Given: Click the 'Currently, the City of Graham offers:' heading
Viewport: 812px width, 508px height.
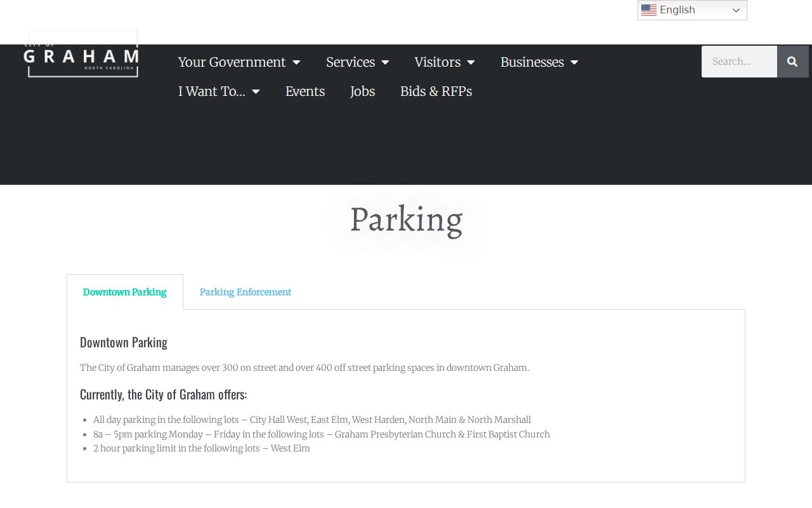Looking at the screenshot, I should coord(163,394).
